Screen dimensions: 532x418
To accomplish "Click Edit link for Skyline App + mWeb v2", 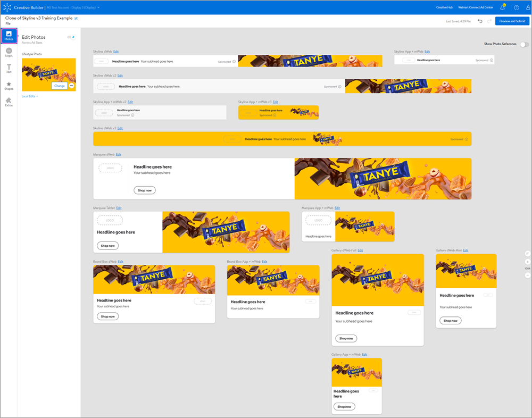I will pos(130,102).
